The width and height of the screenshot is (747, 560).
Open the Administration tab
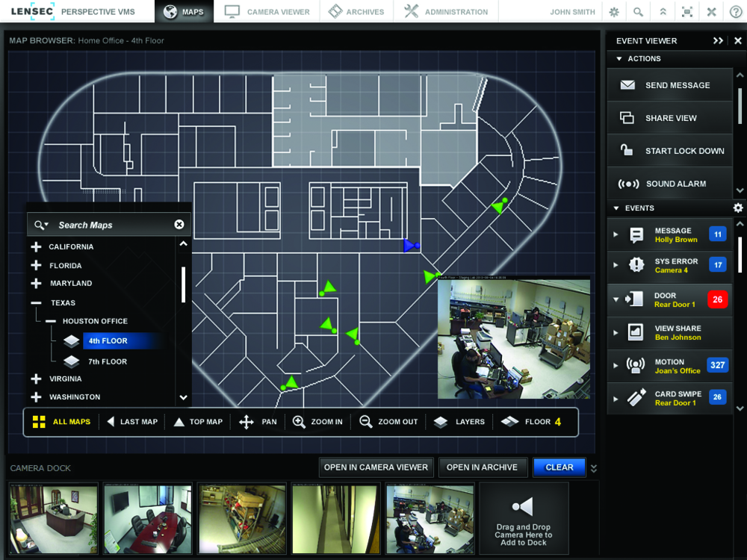click(x=445, y=11)
